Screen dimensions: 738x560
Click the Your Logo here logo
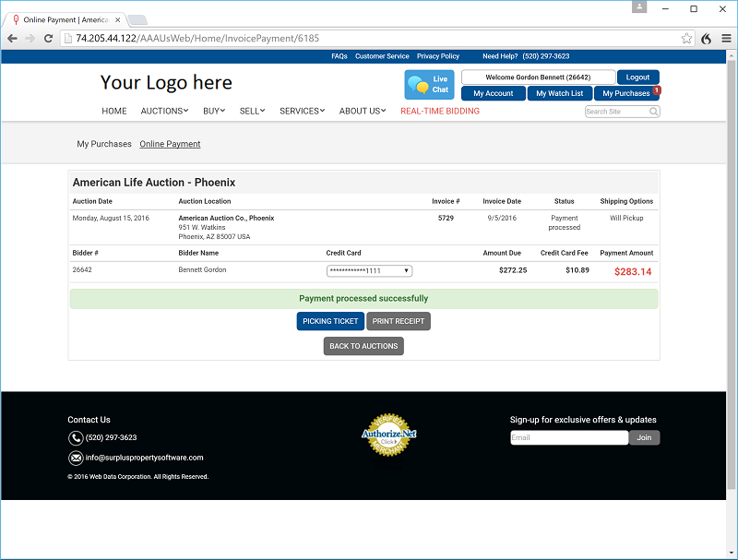point(166,83)
